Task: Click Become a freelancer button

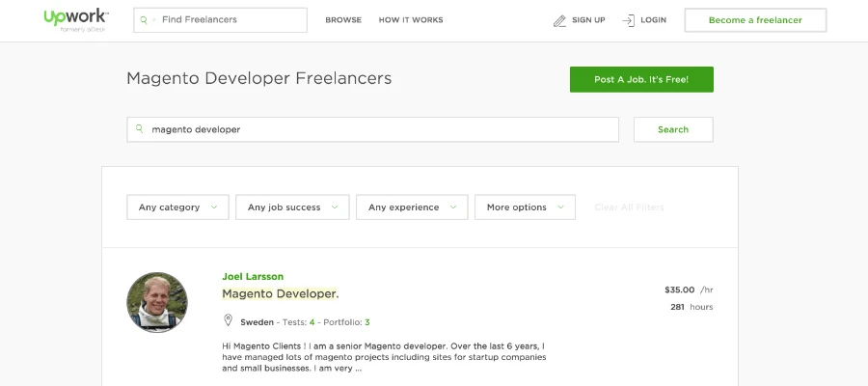Action: point(755,20)
